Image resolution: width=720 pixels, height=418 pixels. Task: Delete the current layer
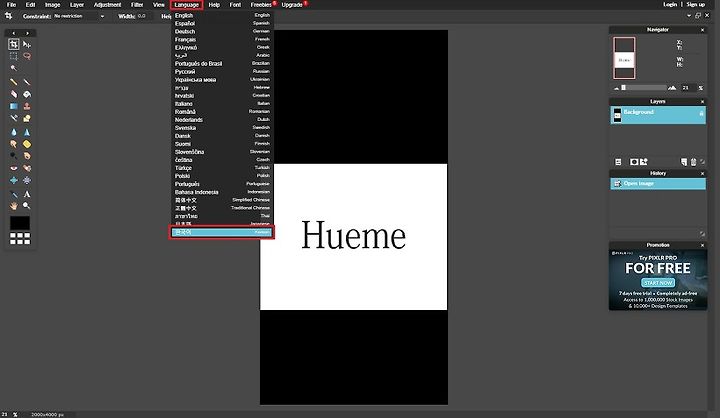click(x=693, y=162)
